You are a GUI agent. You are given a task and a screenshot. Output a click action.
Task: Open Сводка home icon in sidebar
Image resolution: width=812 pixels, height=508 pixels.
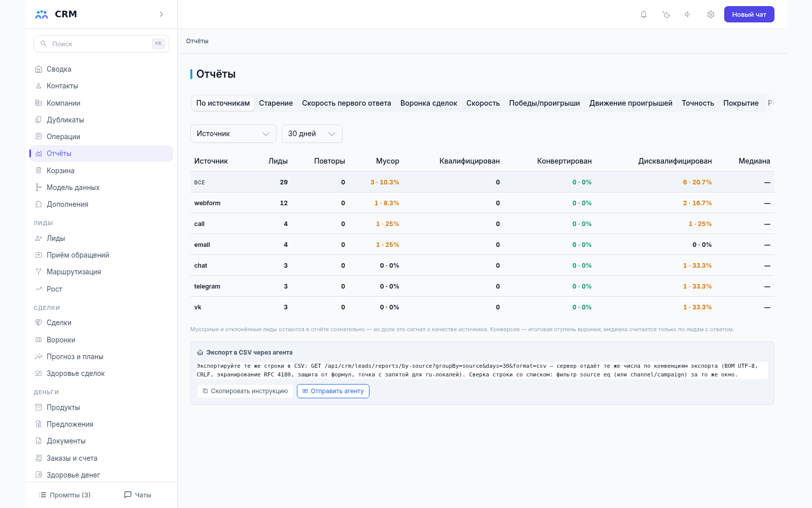pyautogui.click(x=39, y=69)
